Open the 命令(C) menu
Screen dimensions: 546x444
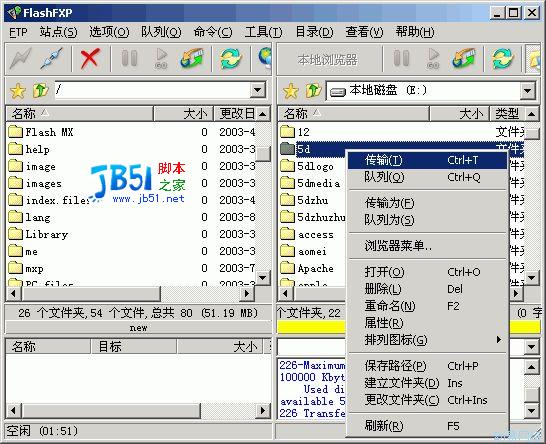tap(213, 32)
